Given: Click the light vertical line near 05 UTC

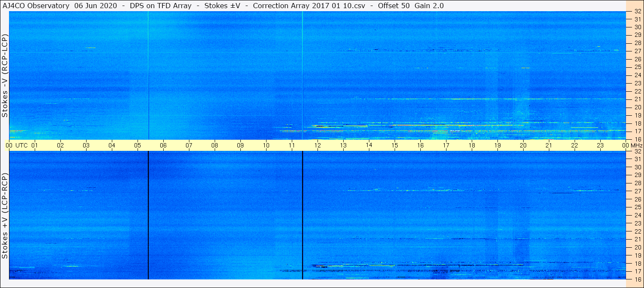Looking at the screenshot, I should 148,75.
